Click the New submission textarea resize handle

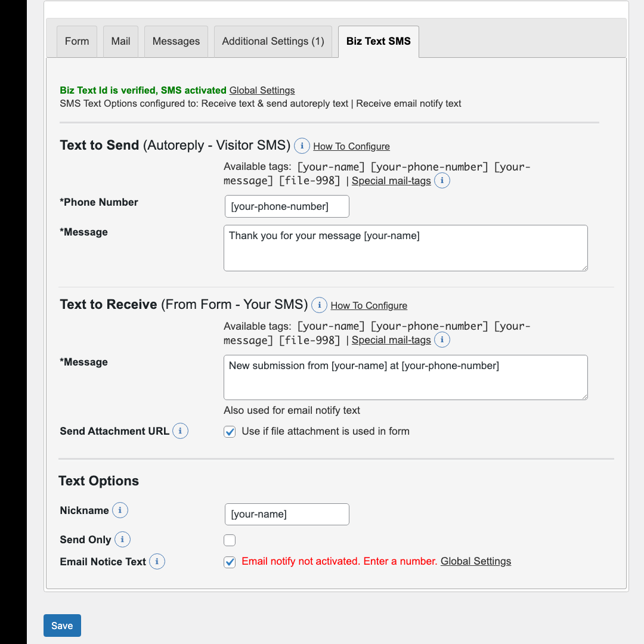tap(584, 397)
